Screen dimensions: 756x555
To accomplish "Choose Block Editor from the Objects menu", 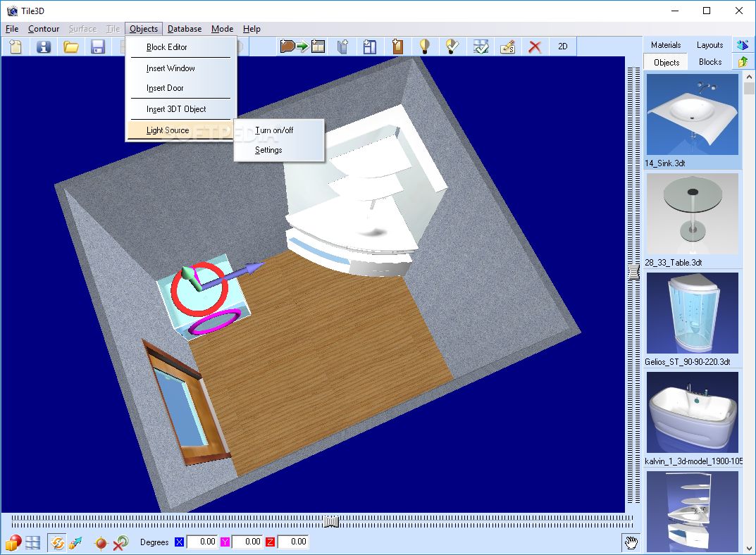I will 167,47.
